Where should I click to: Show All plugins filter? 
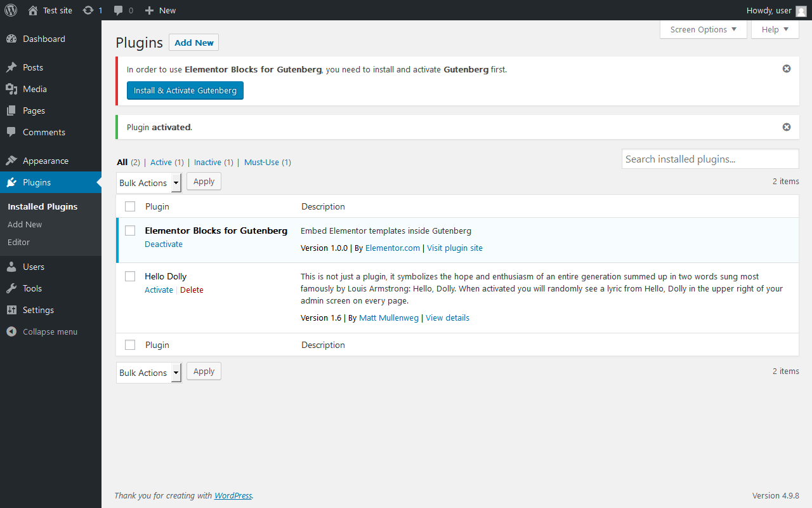(x=128, y=163)
